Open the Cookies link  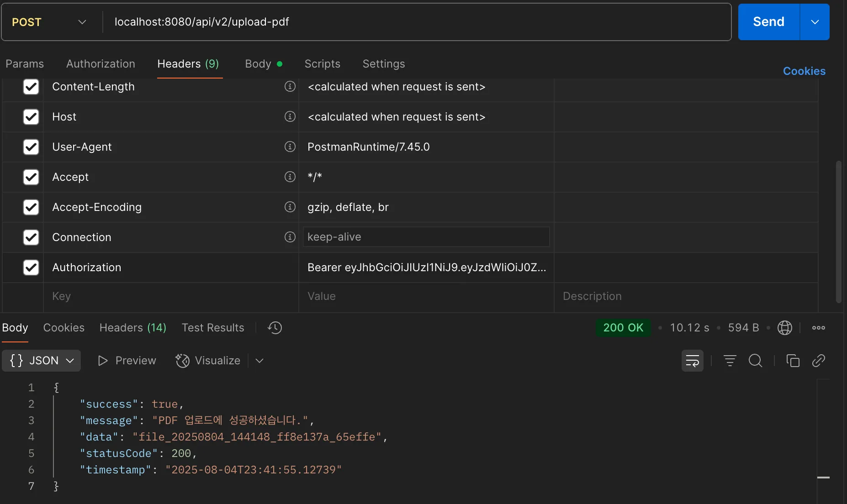[804, 71]
